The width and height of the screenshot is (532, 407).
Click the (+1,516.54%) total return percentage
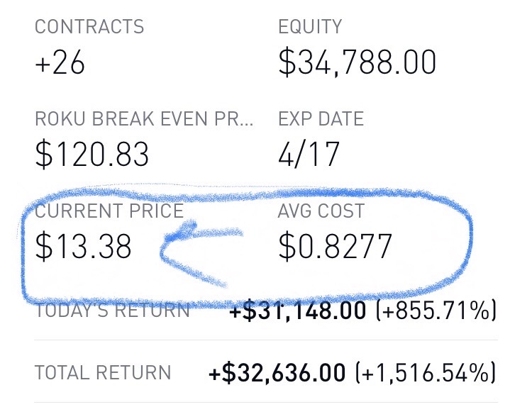point(426,372)
